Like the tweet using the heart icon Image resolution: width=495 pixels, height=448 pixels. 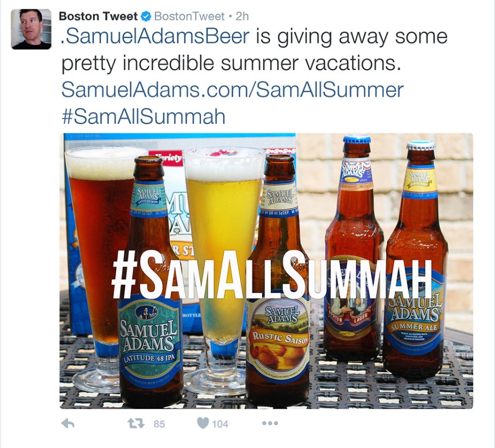pyautogui.click(x=203, y=423)
